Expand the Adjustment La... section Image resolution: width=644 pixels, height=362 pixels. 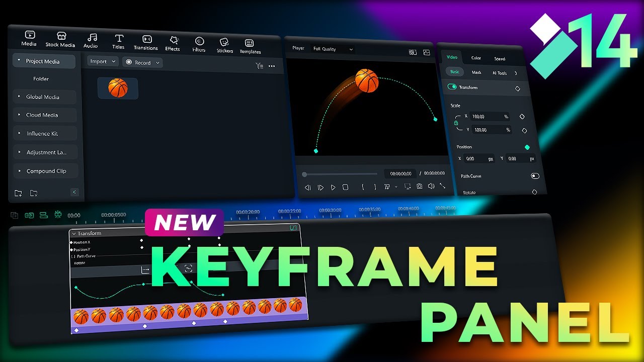20,152
